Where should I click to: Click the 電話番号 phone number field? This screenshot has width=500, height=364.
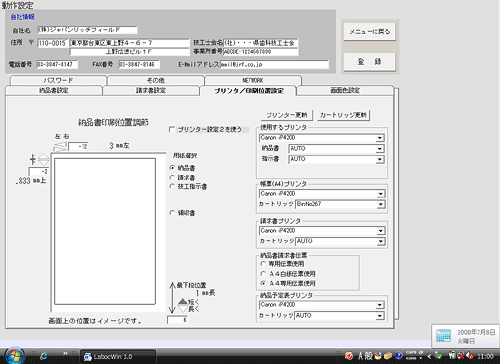pyautogui.click(x=57, y=64)
